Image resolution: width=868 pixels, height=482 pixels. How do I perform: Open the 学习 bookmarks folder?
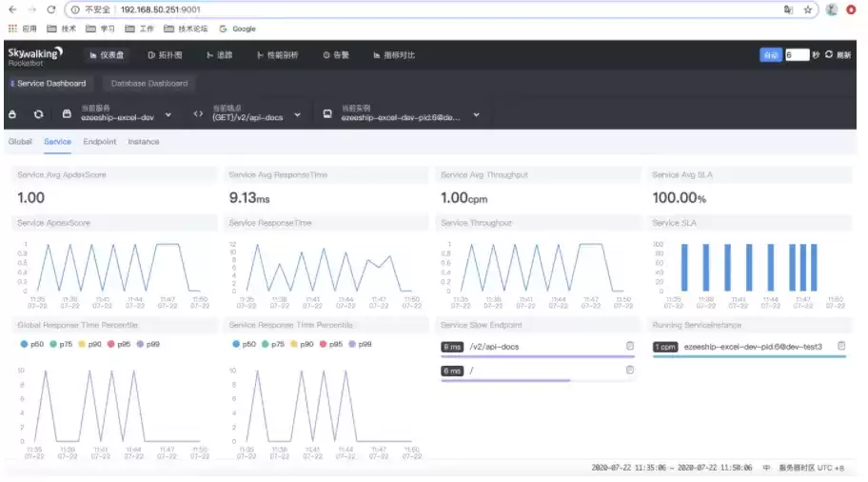point(100,29)
